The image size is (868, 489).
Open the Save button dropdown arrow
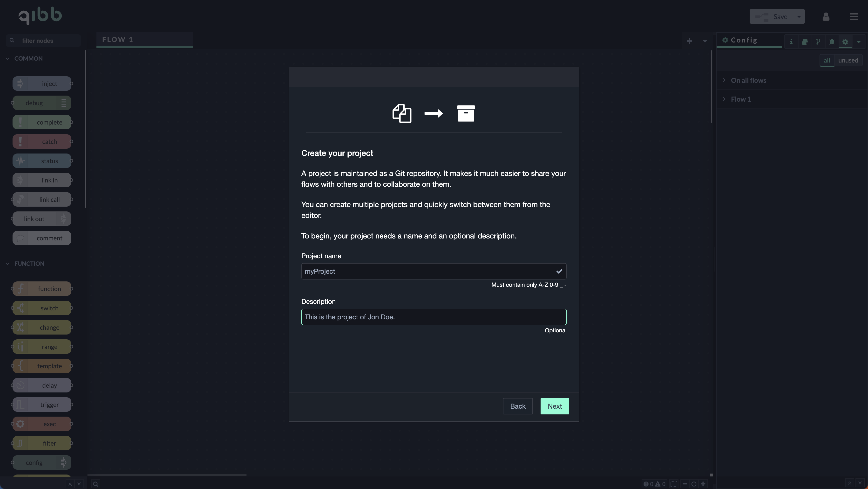pos(799,16)
